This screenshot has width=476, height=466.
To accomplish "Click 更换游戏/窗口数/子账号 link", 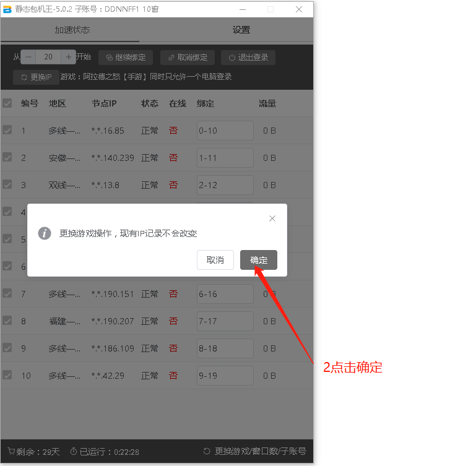I will click(x=254, y=451).
